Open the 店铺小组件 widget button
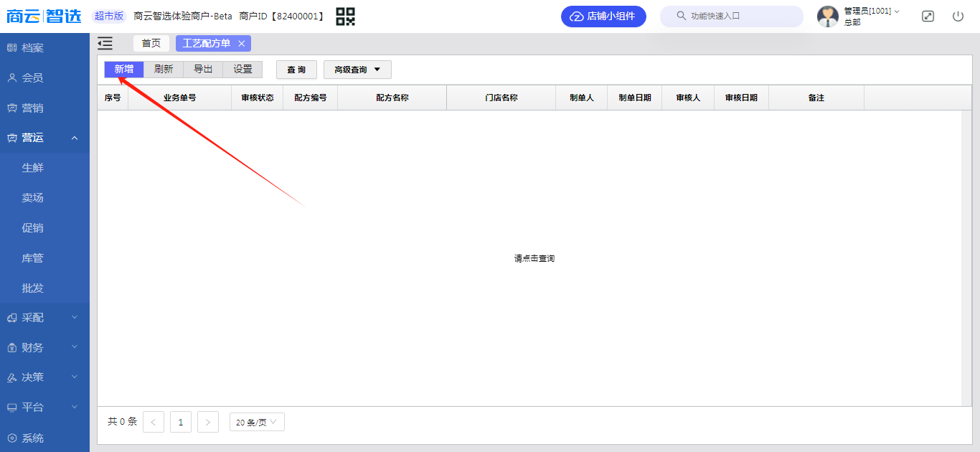980x452 pixels. [603, 17]
